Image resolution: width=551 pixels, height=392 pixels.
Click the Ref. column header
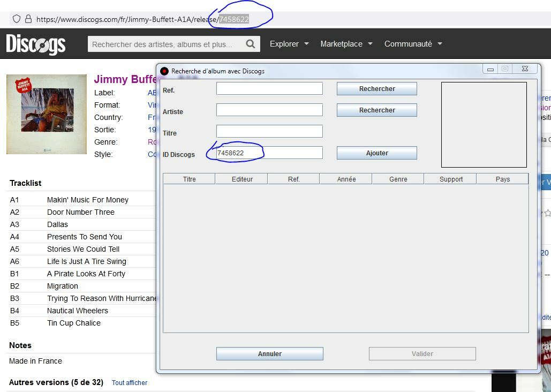click(x=294, y=179)
